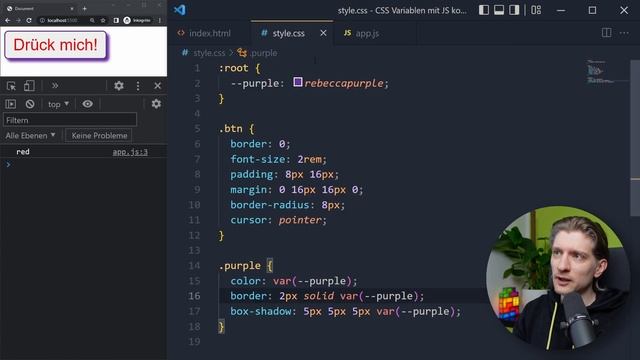Select the Document browser tab
640x360 pixels.
click(x=40, y=8)
